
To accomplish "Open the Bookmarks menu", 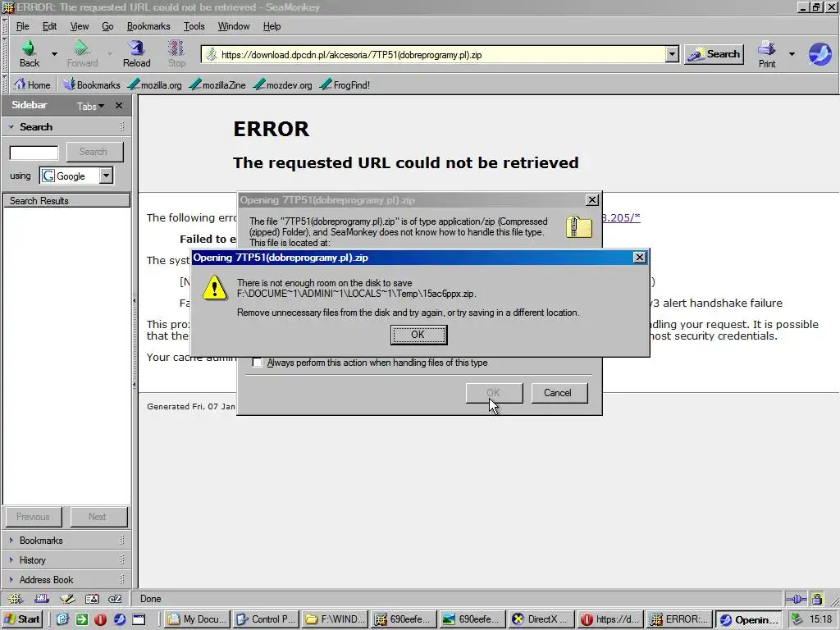I will tap(148, 26).
